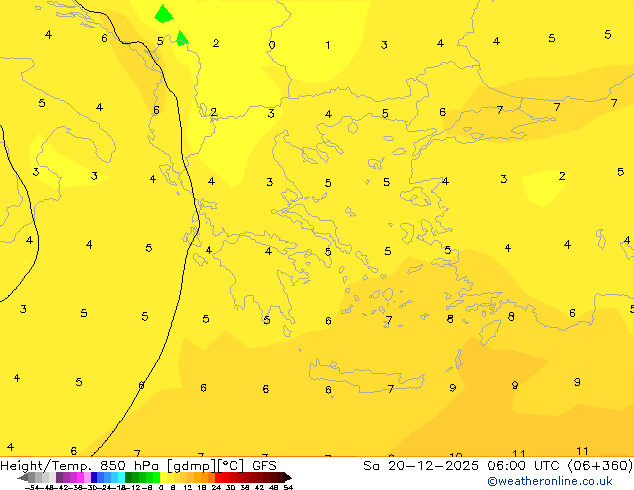Click the dark blue swatch on the color scale
The image size is (634, 490).
pos(94,477)
